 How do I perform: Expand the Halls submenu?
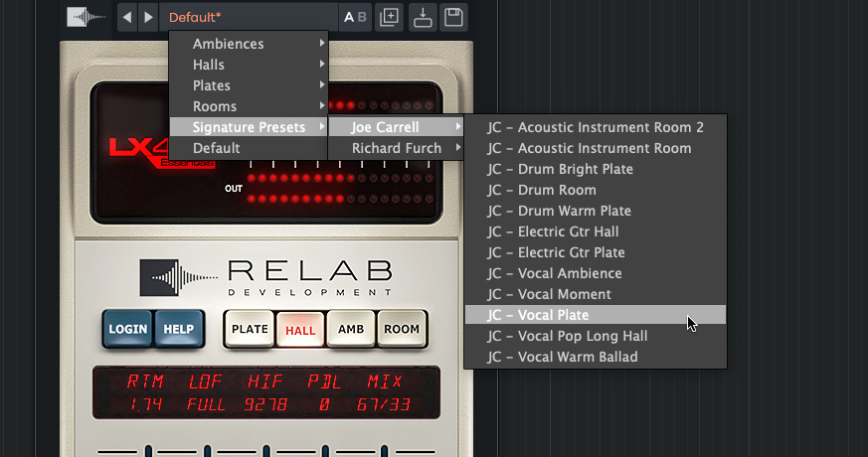(249, 65)
